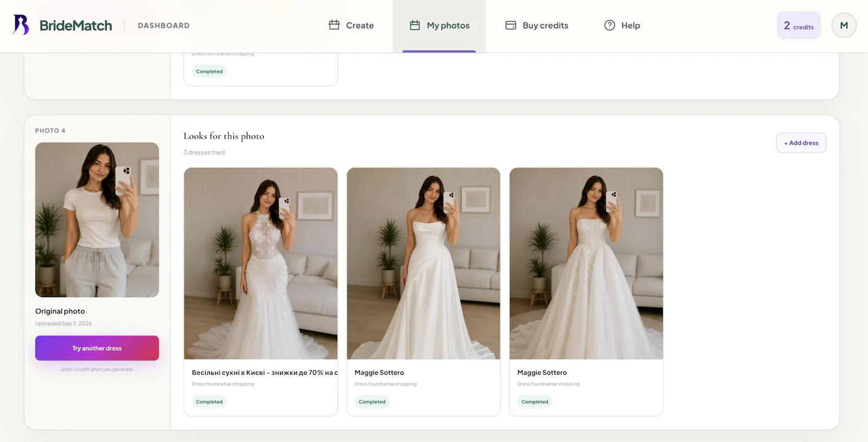This screenshot has width=868, height=442.
Task: Go to the Buy credits tab
Action: [x=537, y=26]
